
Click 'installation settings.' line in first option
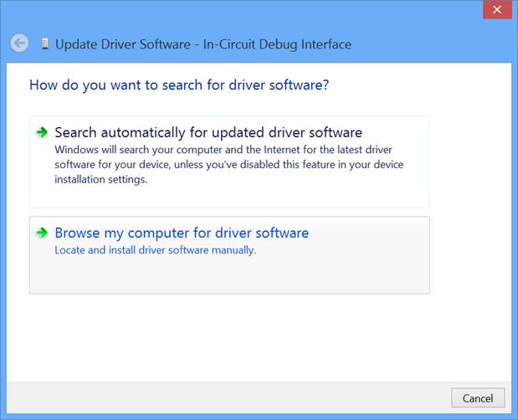tap(101, 179)
